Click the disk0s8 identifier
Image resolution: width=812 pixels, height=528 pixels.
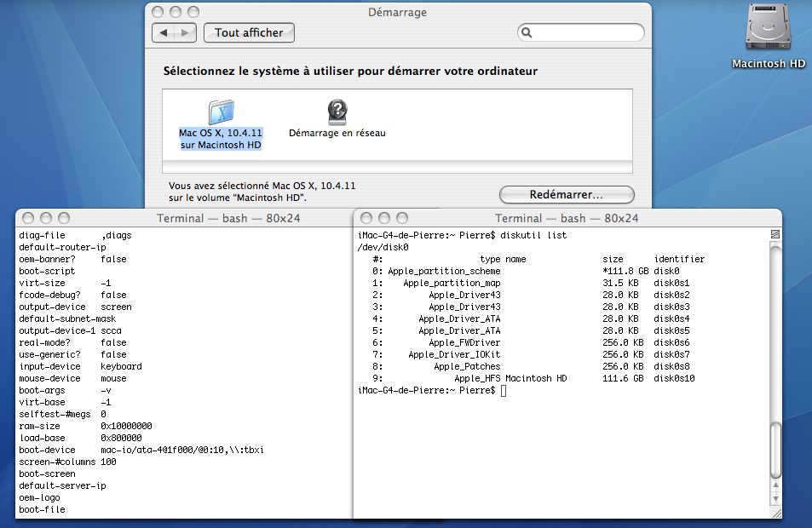[671, 366]
